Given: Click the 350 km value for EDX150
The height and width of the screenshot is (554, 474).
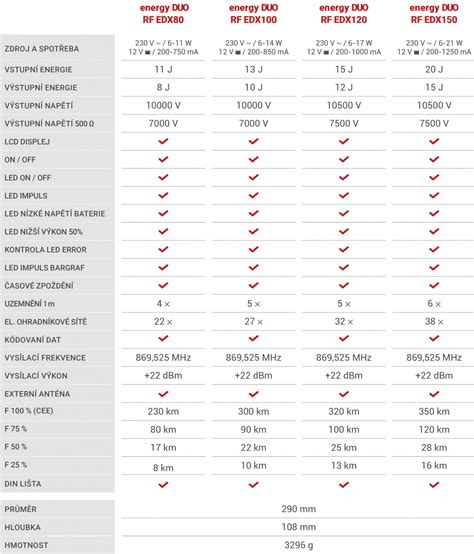Looking at the screenshot, I should tap(434, 411).
